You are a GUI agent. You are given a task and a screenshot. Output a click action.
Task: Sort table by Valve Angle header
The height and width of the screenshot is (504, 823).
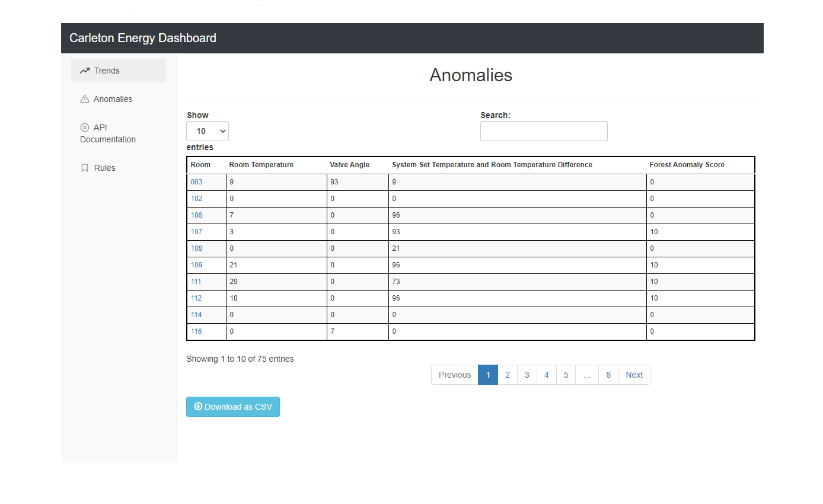point(350,165)
